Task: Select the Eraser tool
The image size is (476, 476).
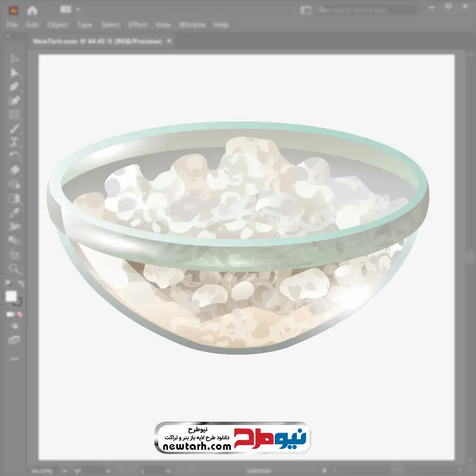Action: [14, 170]
